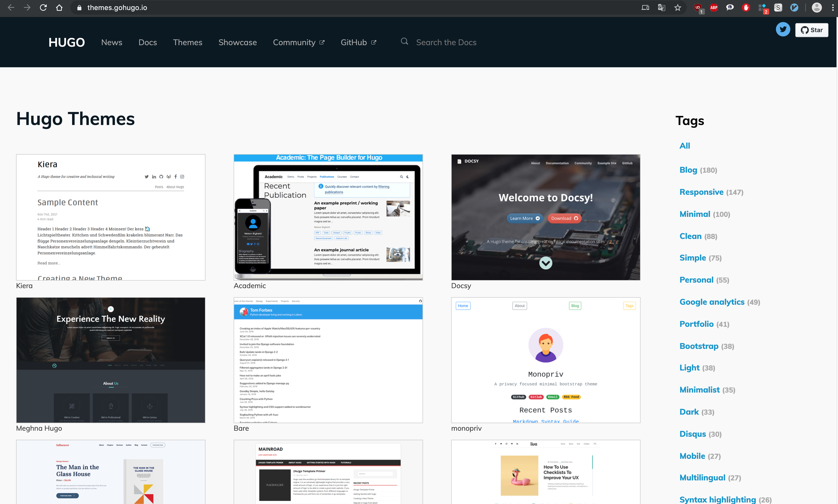Open the Showcase nav item
The height and width of the screenshot is (504, 838).
[238, 42]
